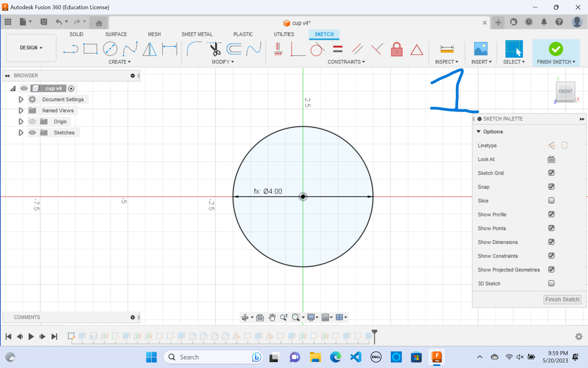
Task: Disable Snap in the Sketch Palette
Action: [551, 186]
